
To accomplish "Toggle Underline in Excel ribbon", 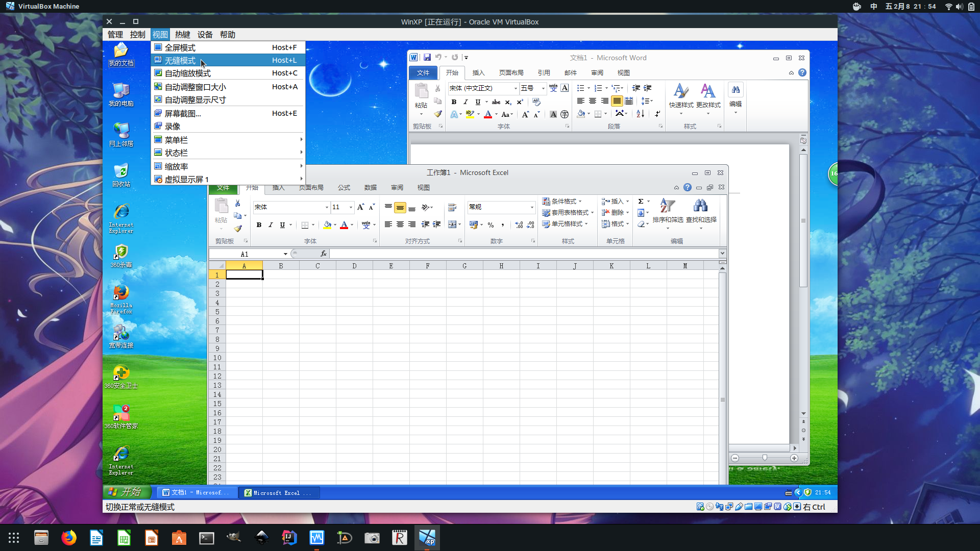I will point(282,225).
